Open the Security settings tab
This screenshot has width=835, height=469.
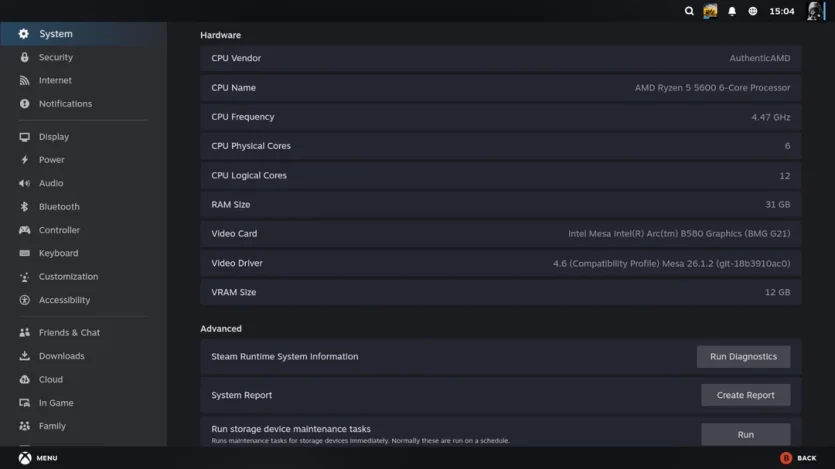(83, 57)
